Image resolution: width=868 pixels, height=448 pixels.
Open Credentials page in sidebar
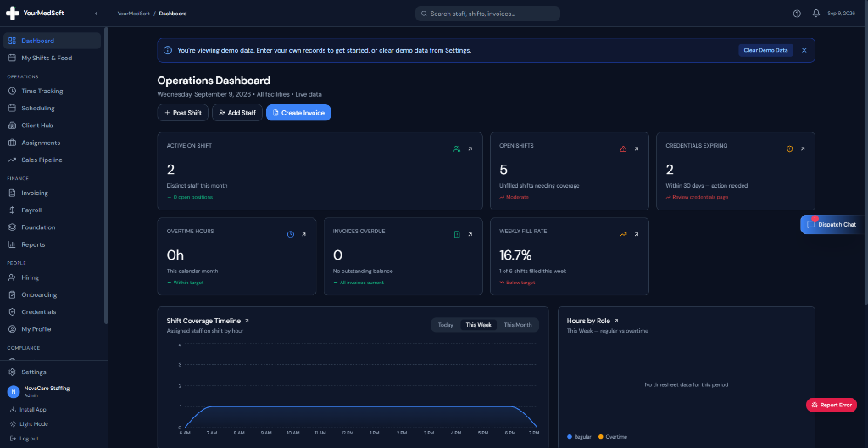pyautogui.click(x=52, y=311)
